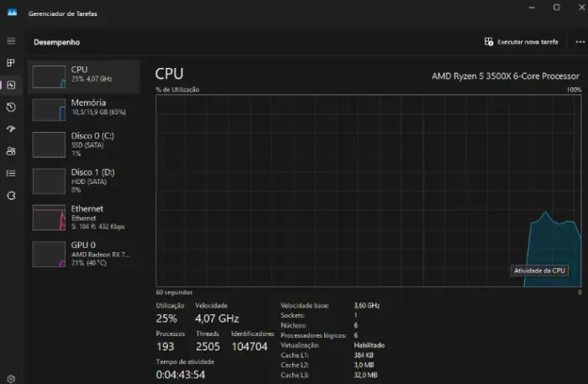Image resolution: width=588 pixels, height=384 pixels.
Task: Select the Ethernet performance entry
Action: click(84, 218)
